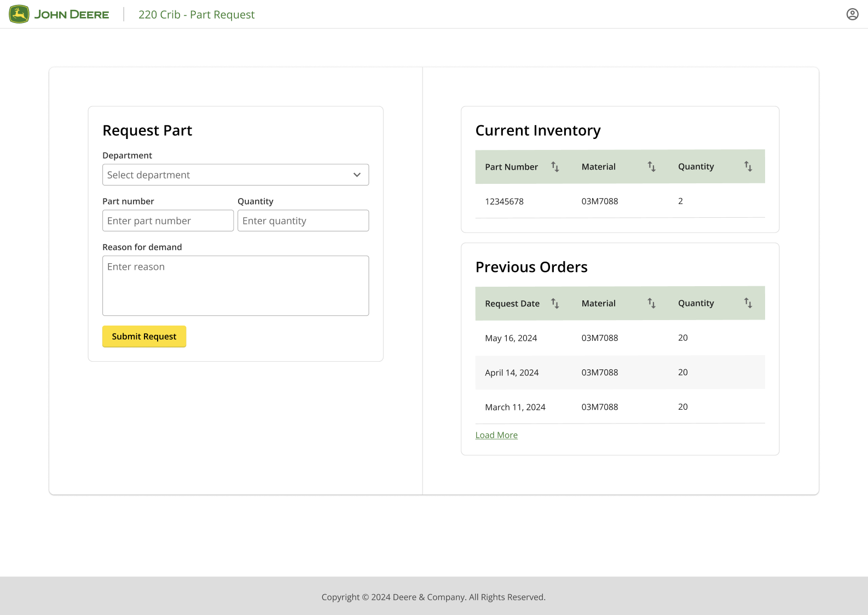Click the Department field label

pyautogui.click(x=127, y=155)
